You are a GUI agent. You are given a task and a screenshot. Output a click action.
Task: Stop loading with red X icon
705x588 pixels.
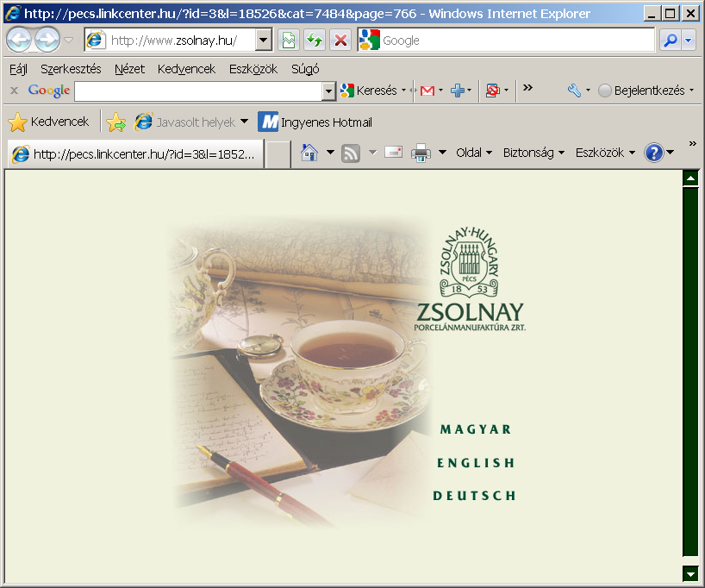[340, 41]
